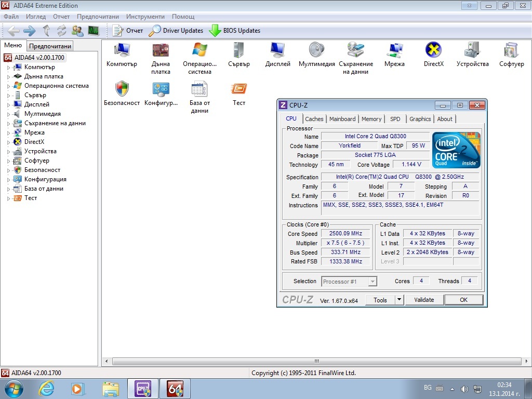Open the Tools dropdown arrow in CPU-Z
This screenshot has width=532, height=399.
[x=400, y=300]
